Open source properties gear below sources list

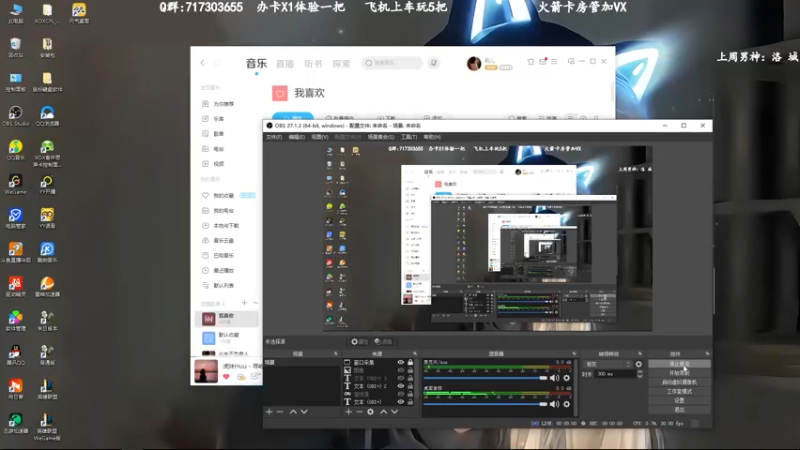(x=370, y=412)
